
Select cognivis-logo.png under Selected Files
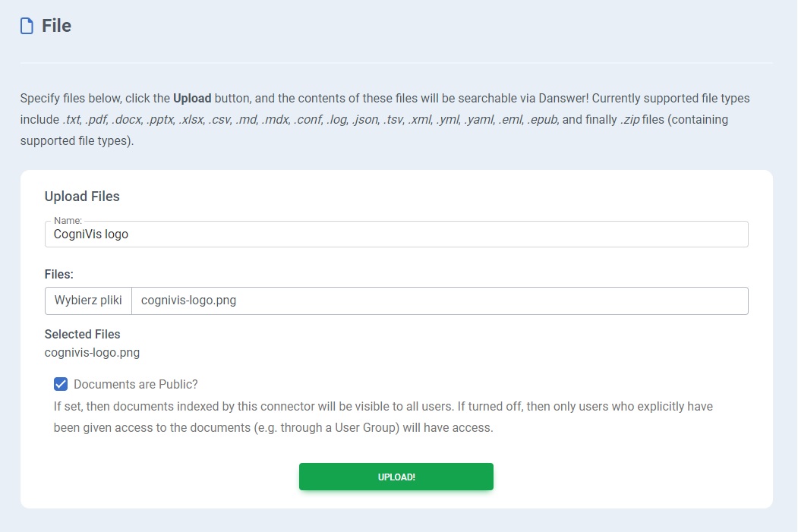pyautogui.click(x=92, y=352)
